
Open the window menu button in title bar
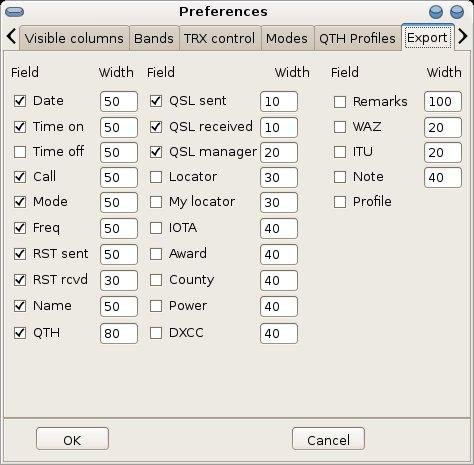tap(15, 12)
